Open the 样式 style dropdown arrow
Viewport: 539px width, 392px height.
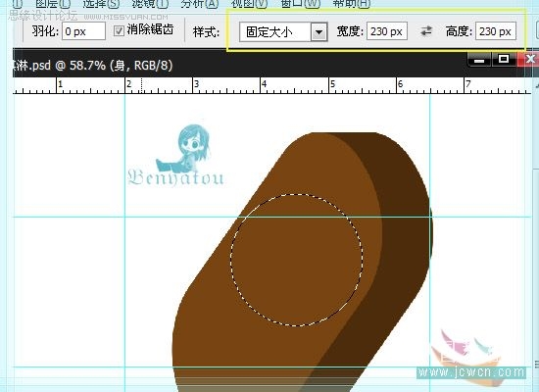(x=319, y=32)
